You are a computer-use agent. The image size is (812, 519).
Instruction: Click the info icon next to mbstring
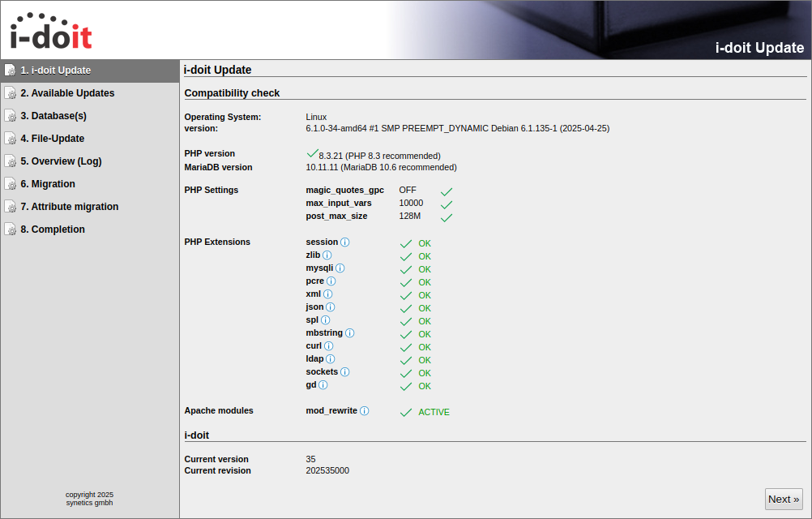350,333
